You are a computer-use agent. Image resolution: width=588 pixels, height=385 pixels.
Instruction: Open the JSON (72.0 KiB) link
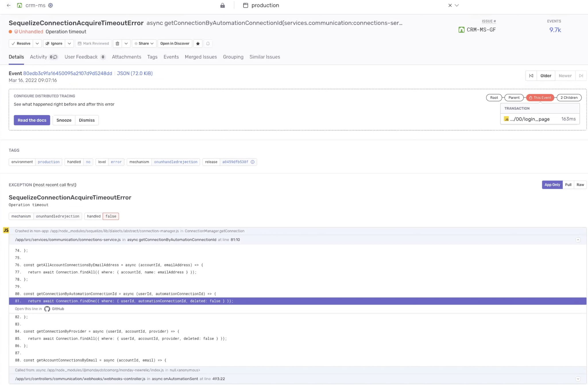[135, 73]
